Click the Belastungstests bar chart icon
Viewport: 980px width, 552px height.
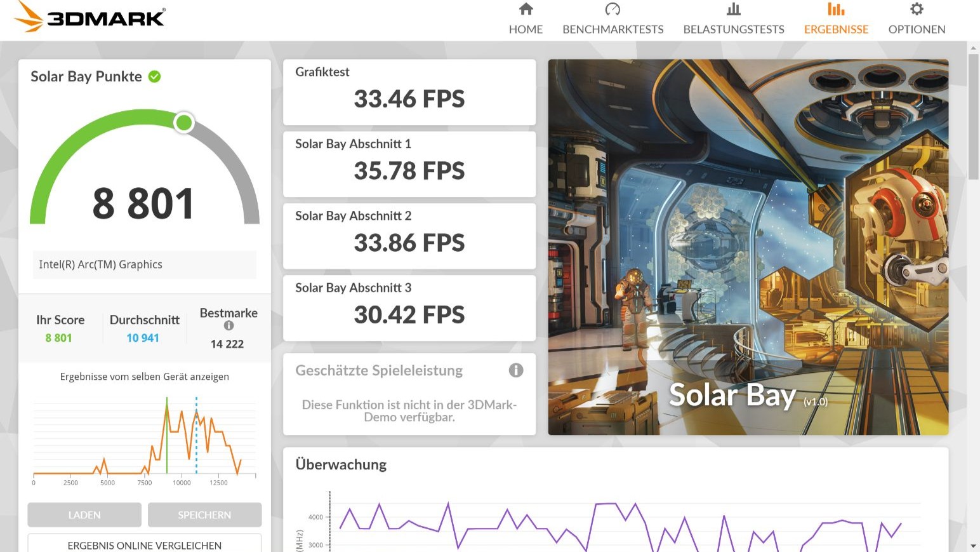tap(733, 10)
